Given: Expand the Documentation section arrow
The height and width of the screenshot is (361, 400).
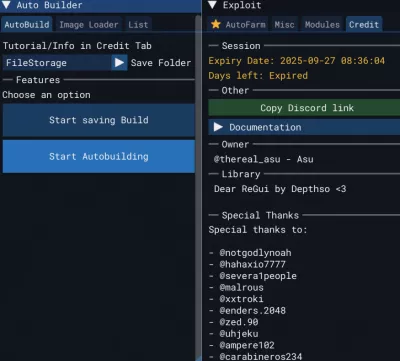Looking at the screenshot, I should click(x=218, y=127).
